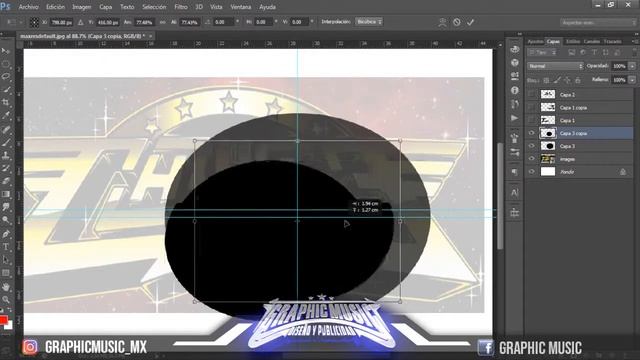Select the Healing Brush tool
Screen dimensions: 640x360
(x=6, y=130)
